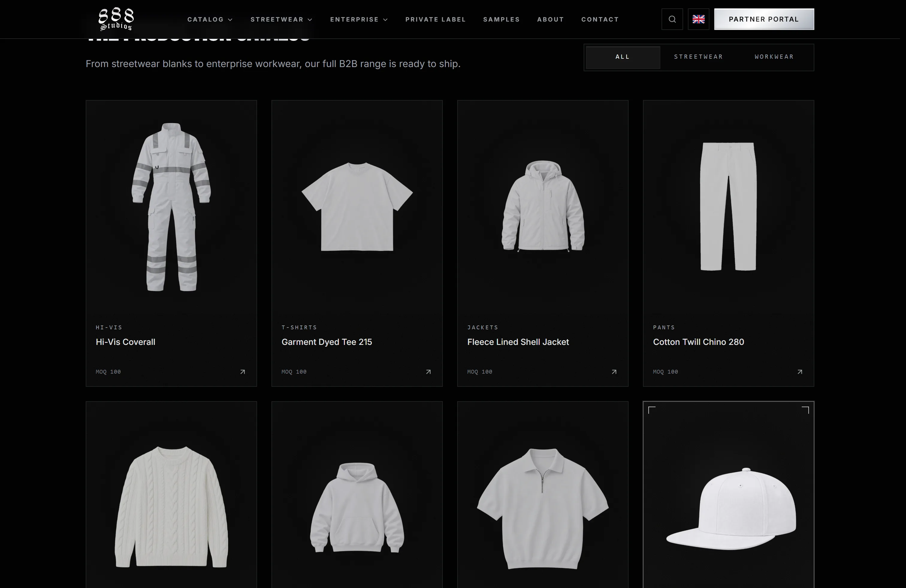Click MOQ 100 on Hi-Vis Coverall card
906x588 pixels.
[x=108, y=372]
